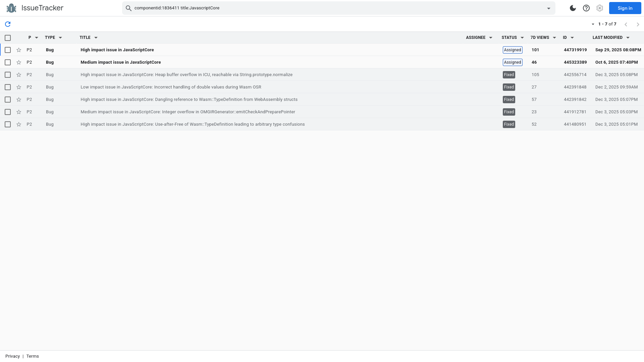The width and height of the screenshot is (644, 362).
Task: Go to the next results page
Action: (638, 24)
